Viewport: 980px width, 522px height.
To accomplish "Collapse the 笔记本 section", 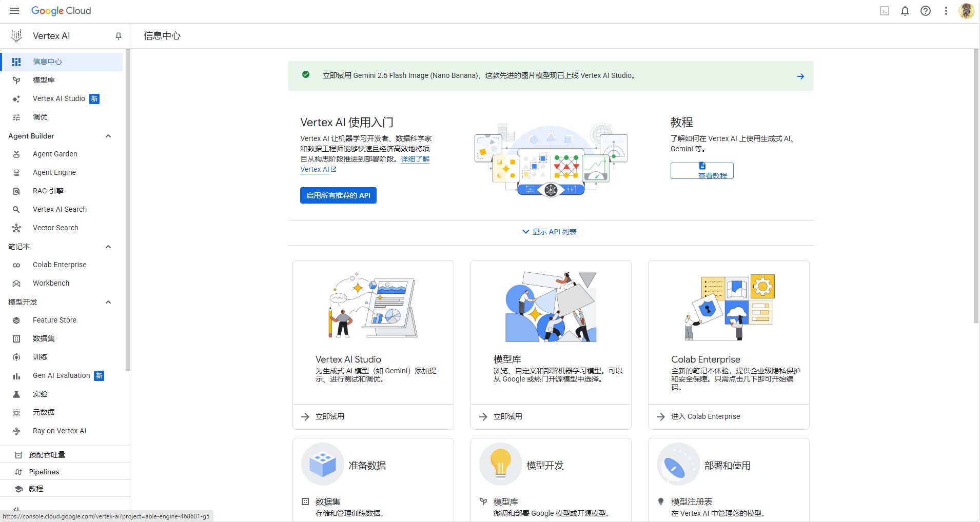I will [x=108, y=247].
